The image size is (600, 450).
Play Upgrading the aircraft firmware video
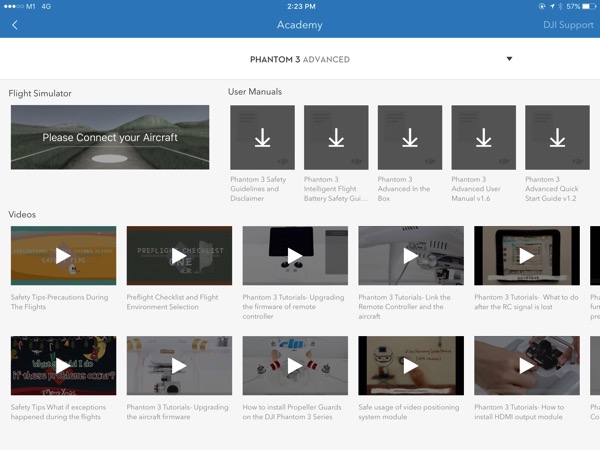(179, 366)
